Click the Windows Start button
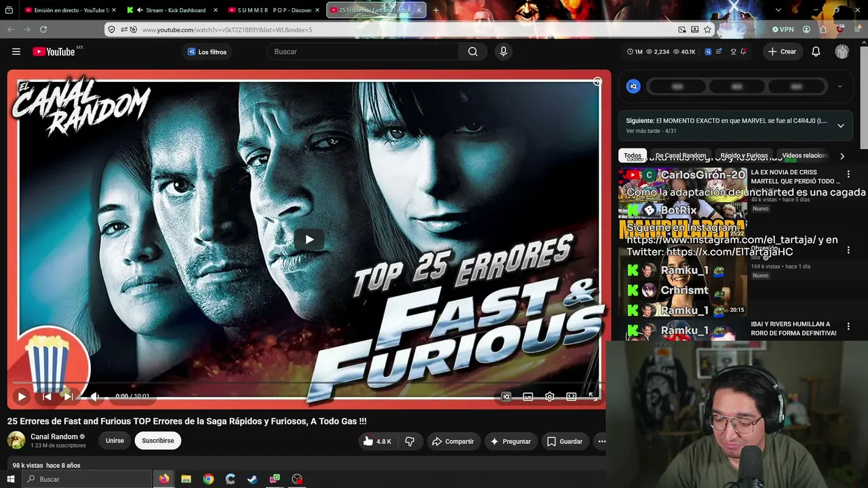Screen dimensions: 868x488 pos(10,479)
